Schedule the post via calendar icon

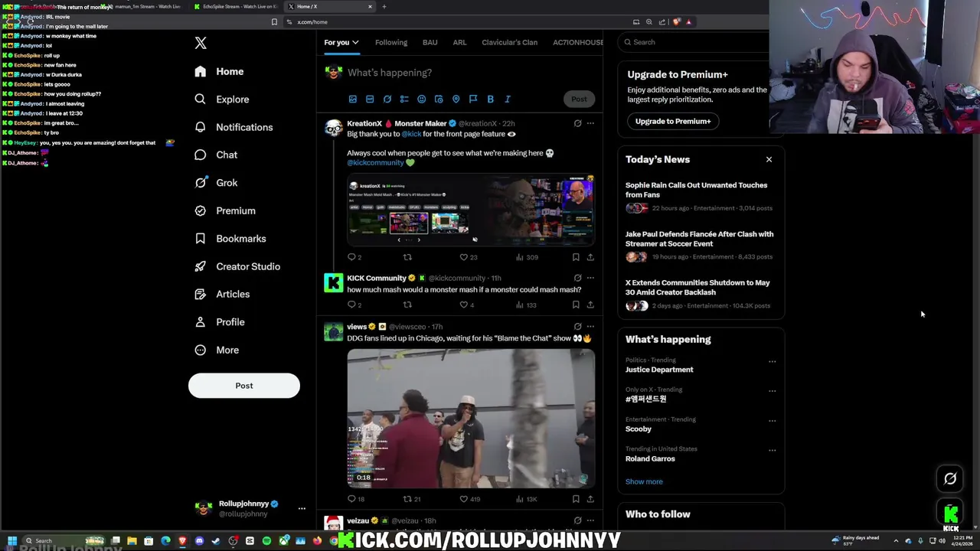coord(439,99)
